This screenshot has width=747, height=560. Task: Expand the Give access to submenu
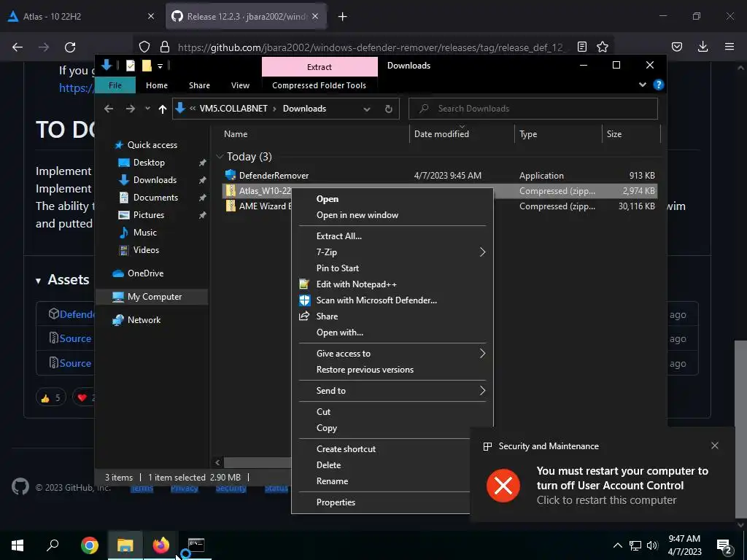point(482,354)
